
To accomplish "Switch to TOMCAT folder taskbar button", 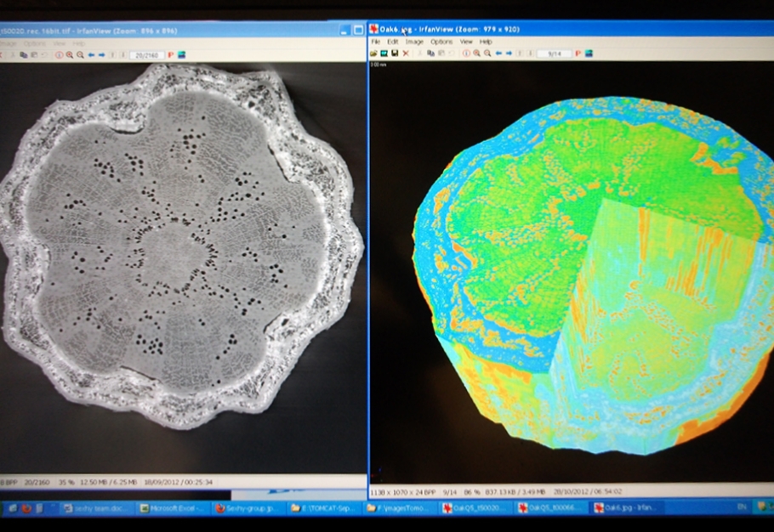I will (323, 508).
